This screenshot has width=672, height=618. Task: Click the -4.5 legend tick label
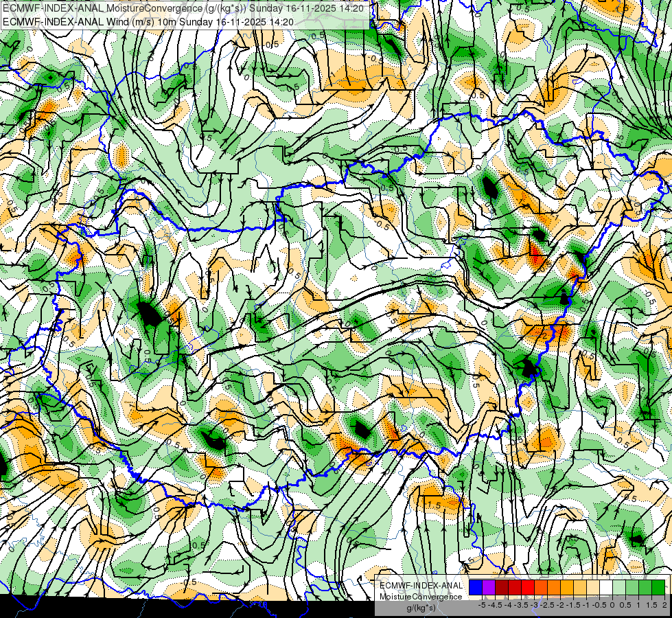[x=495, y=605]
